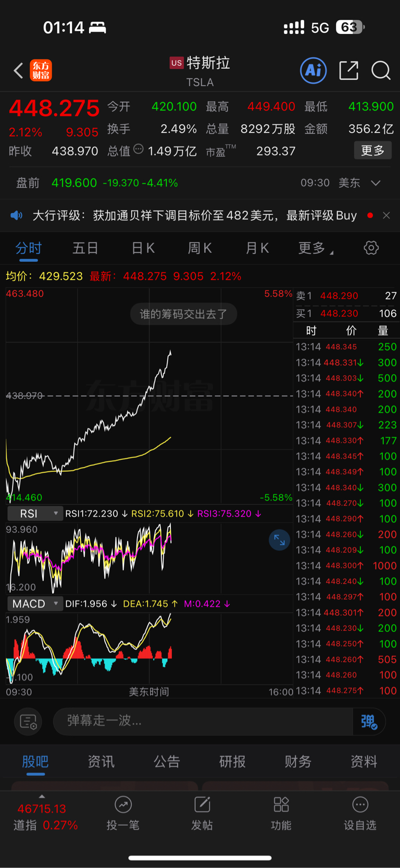Image resolution: width=400 pixels, height=868 pixels.
Task: Tap the 均价 429.523 label
Action: pos(44,276)
